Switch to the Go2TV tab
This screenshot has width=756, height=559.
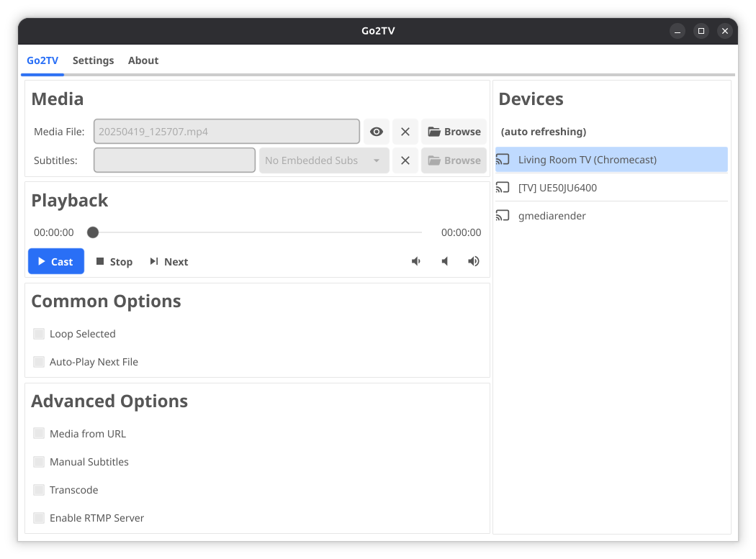(x=42, y=60)
